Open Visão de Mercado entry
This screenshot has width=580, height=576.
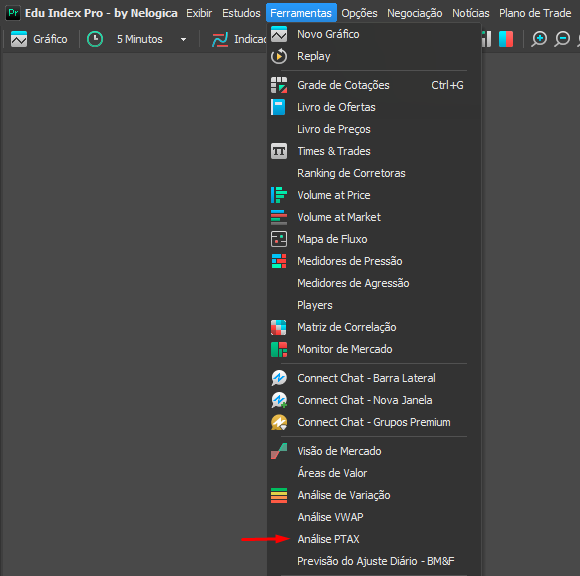pos(374,451)
